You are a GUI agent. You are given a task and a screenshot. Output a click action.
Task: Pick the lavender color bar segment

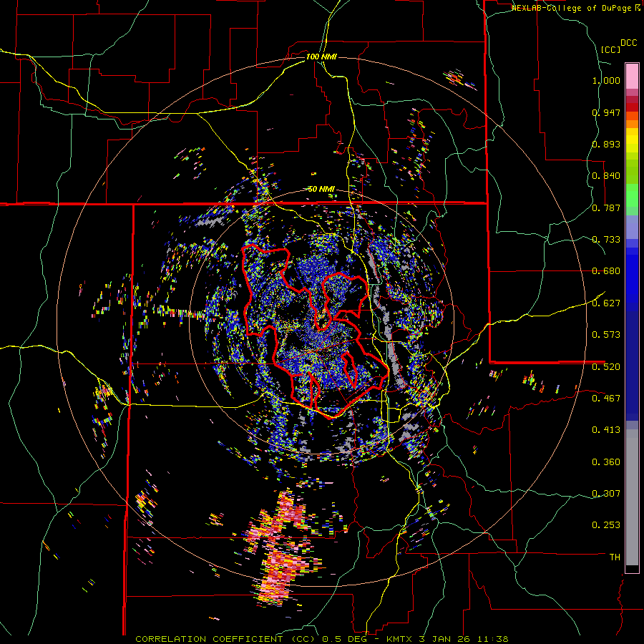pos(632,227)
